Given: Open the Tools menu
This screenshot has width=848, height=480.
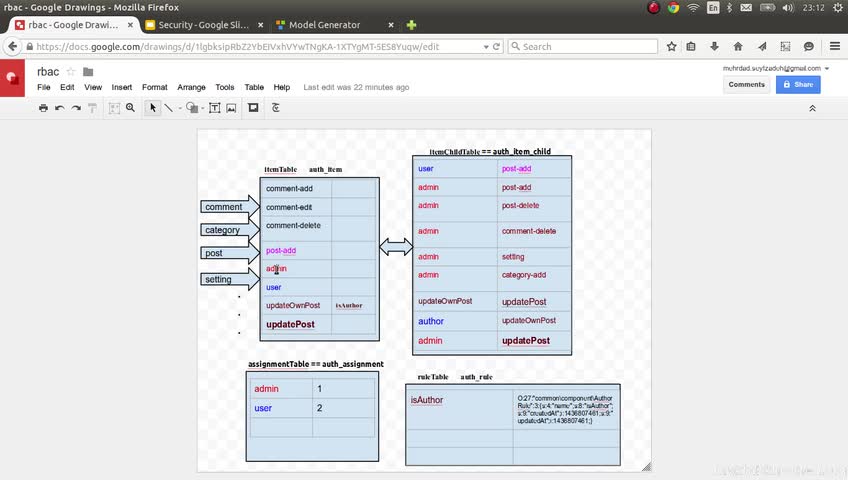Looking at the screenshot, I should pyautogui.click(x=224, y=87).
